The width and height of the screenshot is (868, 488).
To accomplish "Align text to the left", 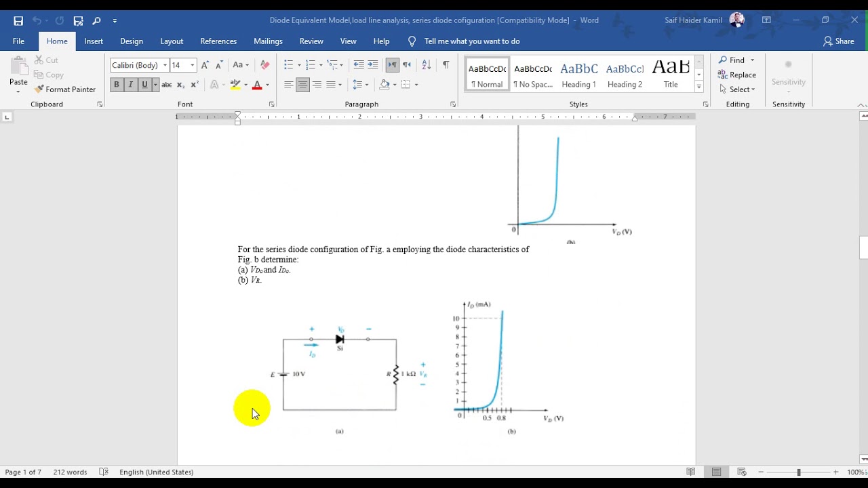I will (x=289, y=85).
